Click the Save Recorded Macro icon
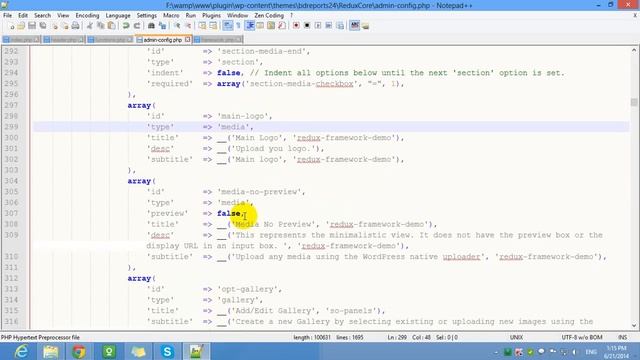 click(x=340, y=26)
